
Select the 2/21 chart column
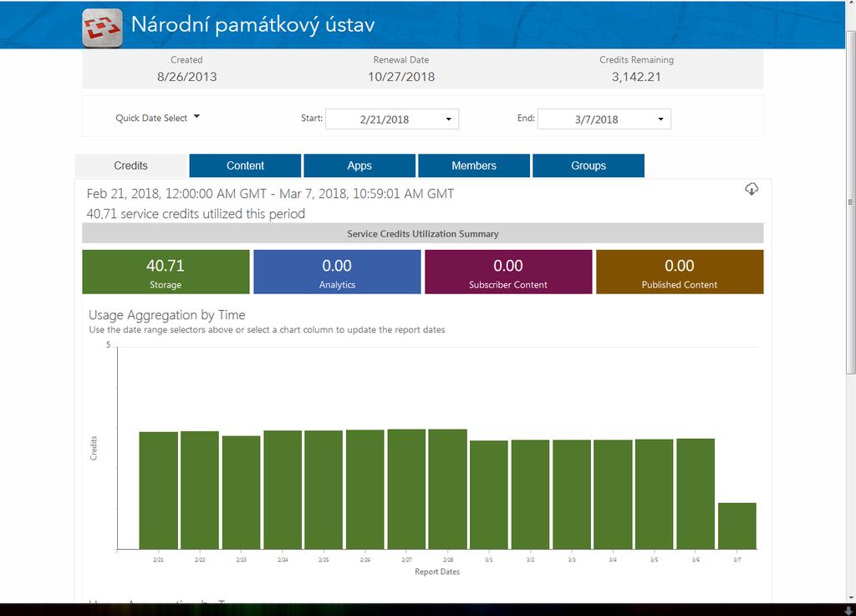[x=158, y=491]
